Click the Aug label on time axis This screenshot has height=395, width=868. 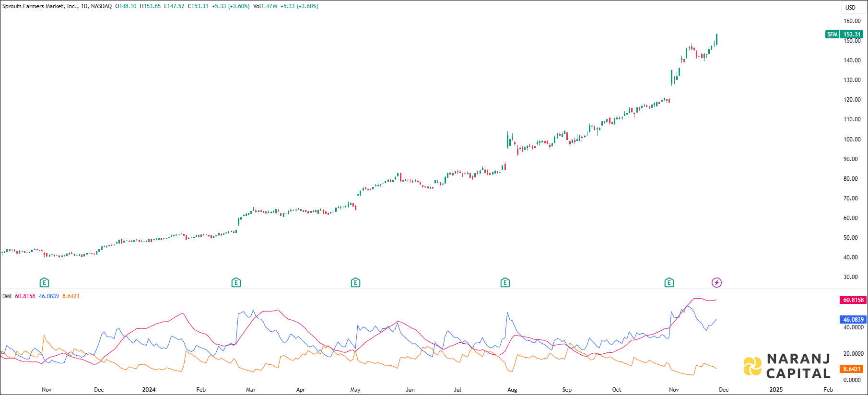click(512, 390)
